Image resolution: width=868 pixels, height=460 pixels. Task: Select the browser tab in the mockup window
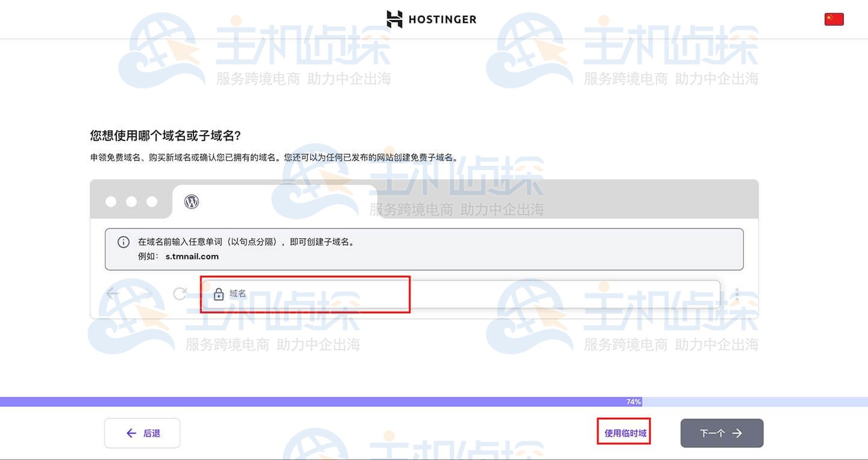tap(271, 201)
